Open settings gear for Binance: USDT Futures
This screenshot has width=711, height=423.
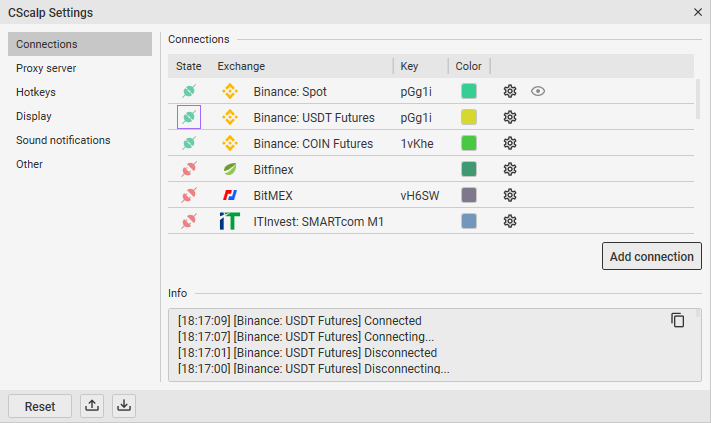510,117
